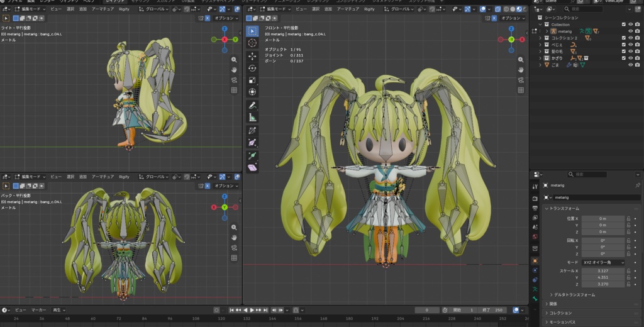This screenshot has width=644, height=327.
Task: Click zoom magnifier in front viewport
Action: click(521, 60)
